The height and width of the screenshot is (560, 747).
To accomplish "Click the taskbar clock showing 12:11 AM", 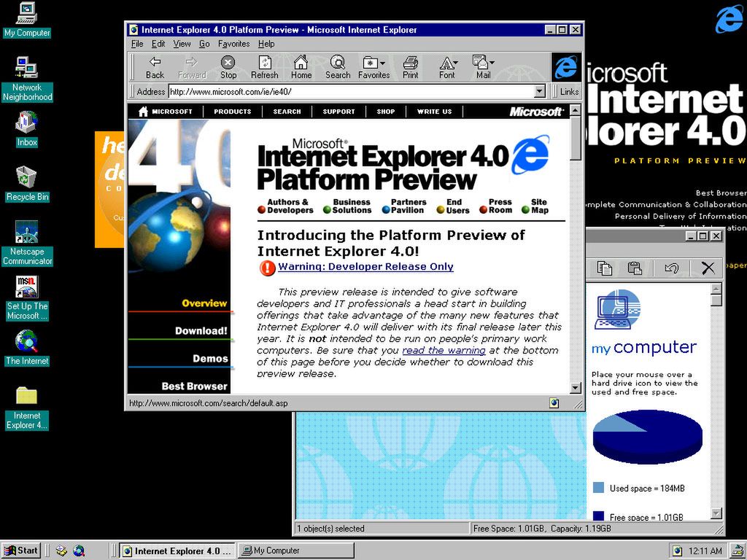I will tap(705, 551).
